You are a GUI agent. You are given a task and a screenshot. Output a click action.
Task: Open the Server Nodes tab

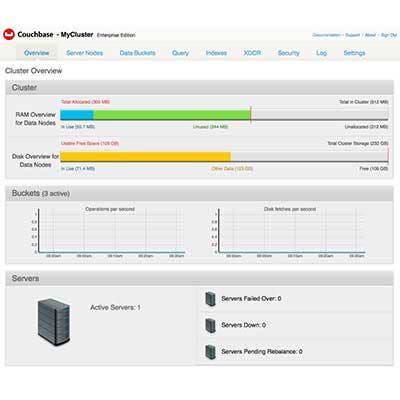point(84,53)
